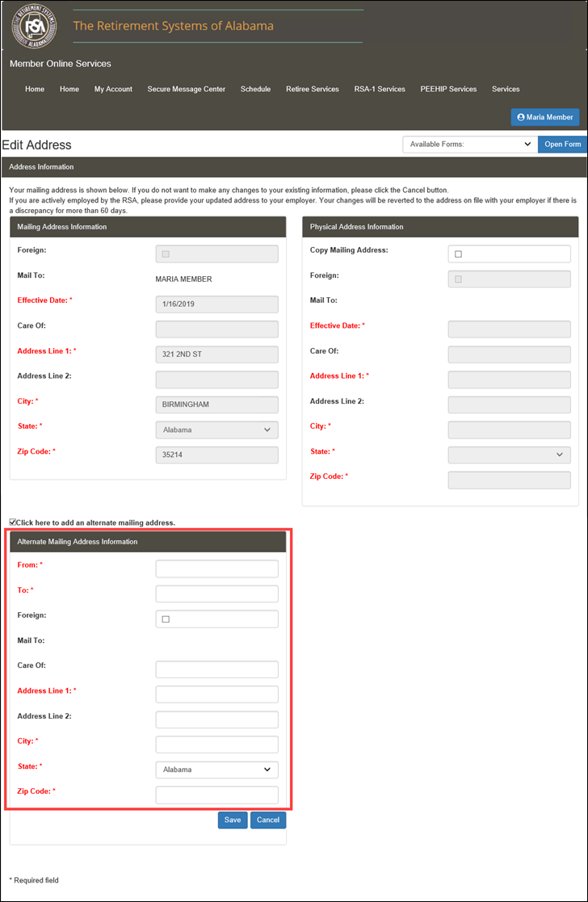Toggle Foreign checkbox in Alternate Mailing Address
The height and width of the screenshot is (902, 588).
[x=166, y=619]
